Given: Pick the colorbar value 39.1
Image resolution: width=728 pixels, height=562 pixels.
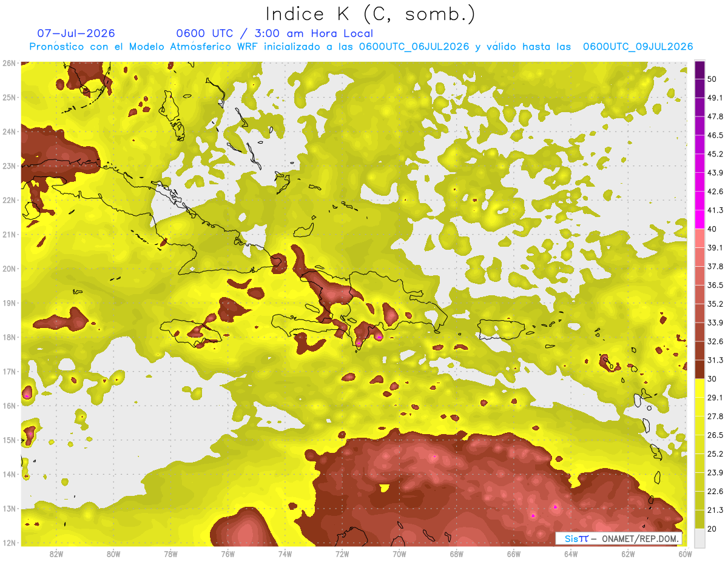Looking at the screenshot, I should tap(715, 247).
